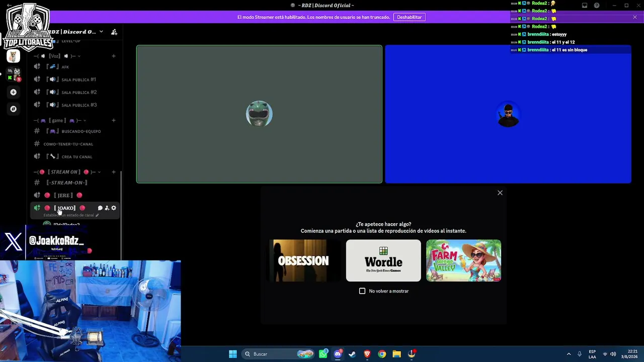The height and width of the screenshot is (362, 644).
Task: Create channel in the STREAM ON category
Action: pos(114,172)
